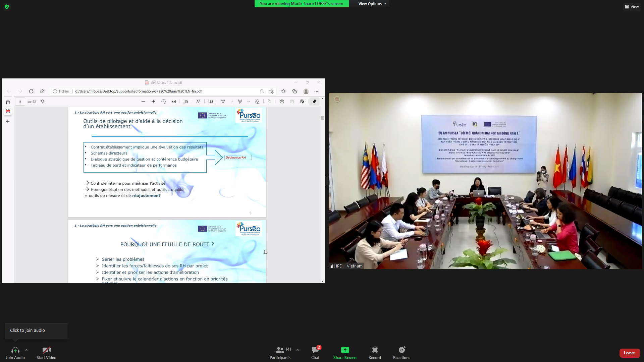
Task: Toggle Start Video camera
Action: [x=46, y=350]
